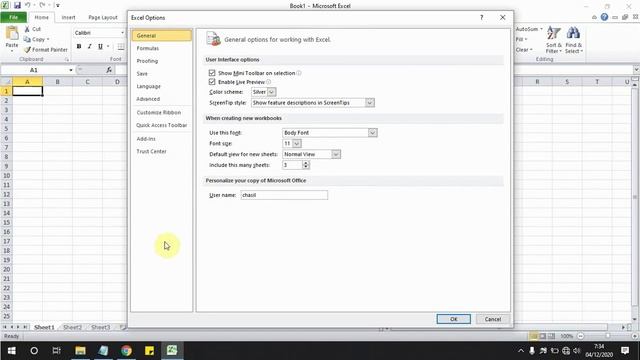The height and width of the screenshot is (360, 640).
Task: Increase the number of sheets spinner
Action: (x=306, y=162)
